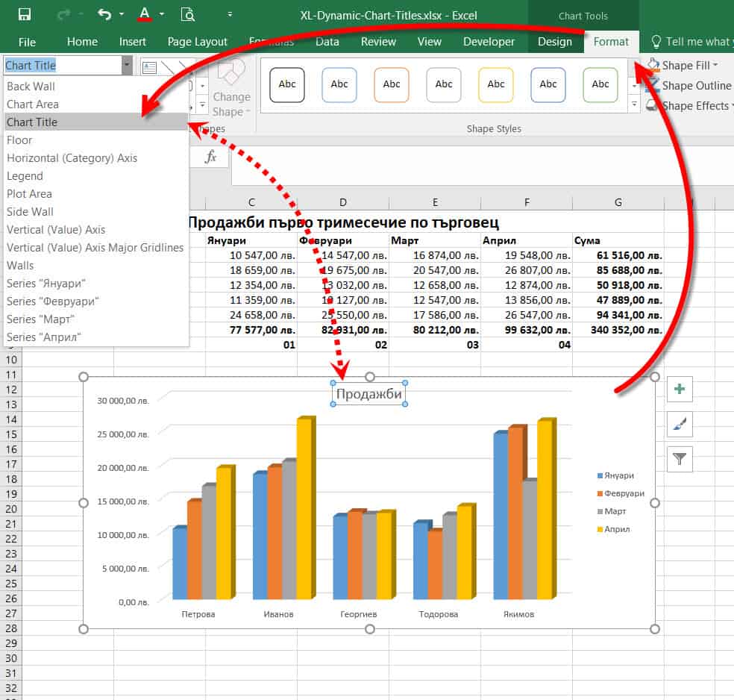Select column G header
Screen dimensions: 734x700
point(618,202)
